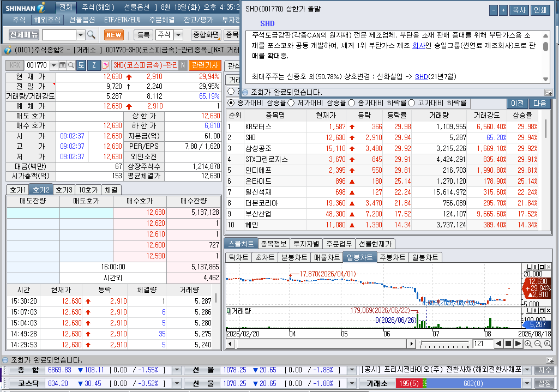Maximize the price chart pane icon

(x=543, y=267)
